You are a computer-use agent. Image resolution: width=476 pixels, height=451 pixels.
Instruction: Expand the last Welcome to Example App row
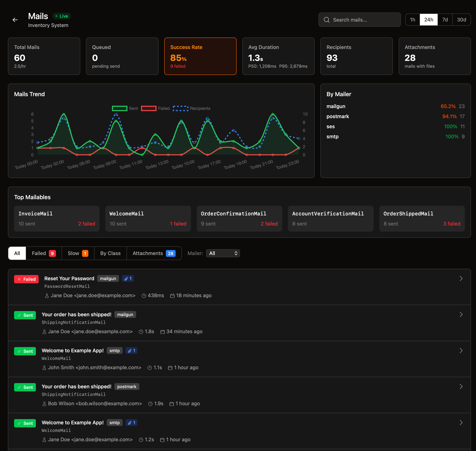(461, 423)
